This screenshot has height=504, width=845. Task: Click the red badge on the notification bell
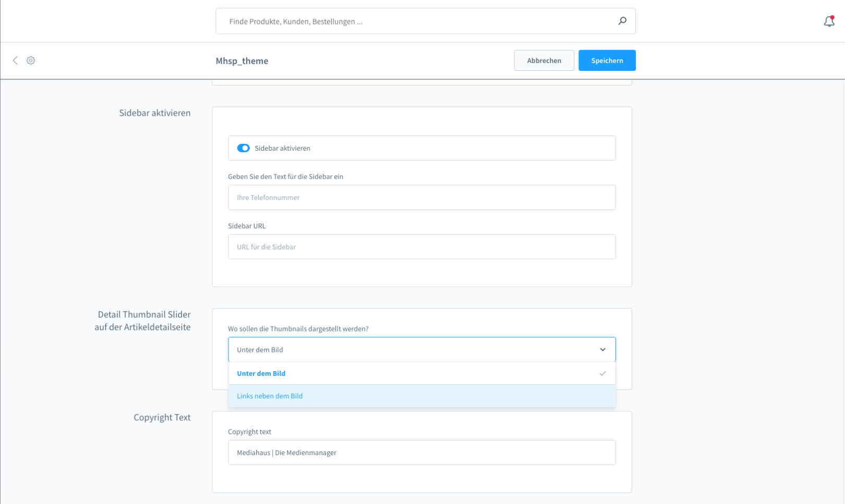[834, 16]
